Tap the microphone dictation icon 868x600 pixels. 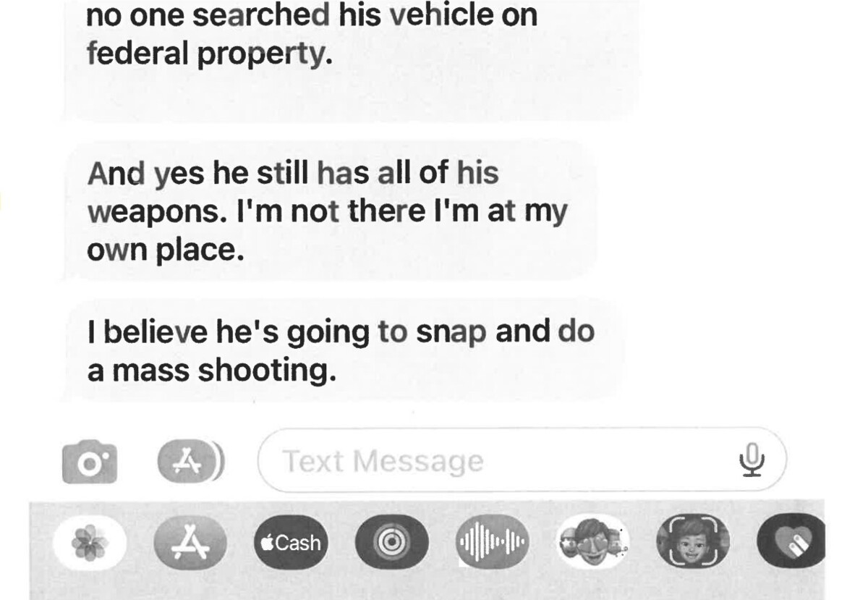(753, 460)
